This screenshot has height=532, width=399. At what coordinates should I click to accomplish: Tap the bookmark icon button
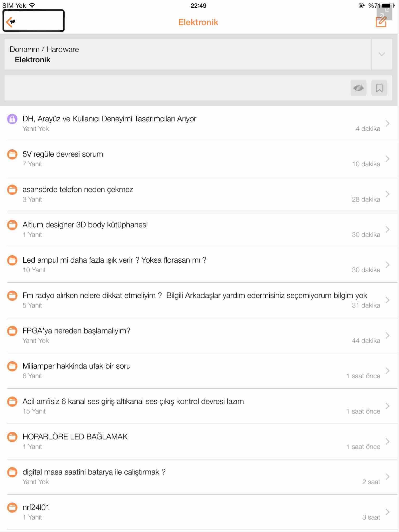coord(379,88)
